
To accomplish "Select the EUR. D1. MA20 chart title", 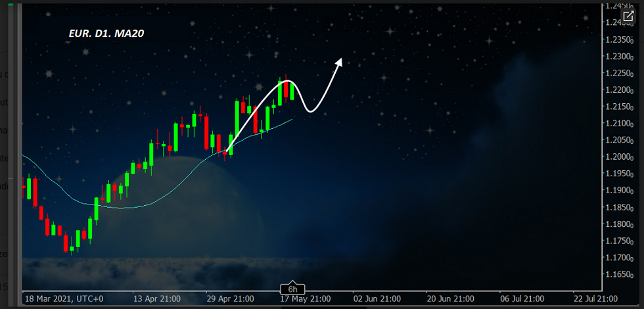I will pyautogui.click(x=106, y=34).
